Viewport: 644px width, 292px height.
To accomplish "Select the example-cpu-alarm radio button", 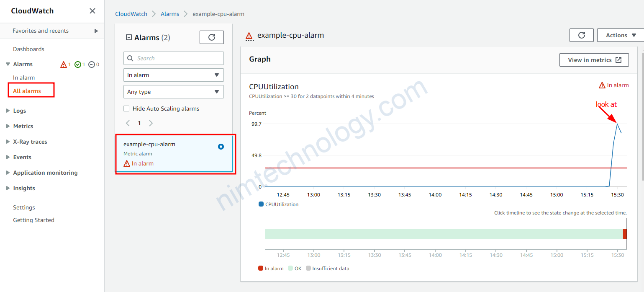I will pos(221,147).
